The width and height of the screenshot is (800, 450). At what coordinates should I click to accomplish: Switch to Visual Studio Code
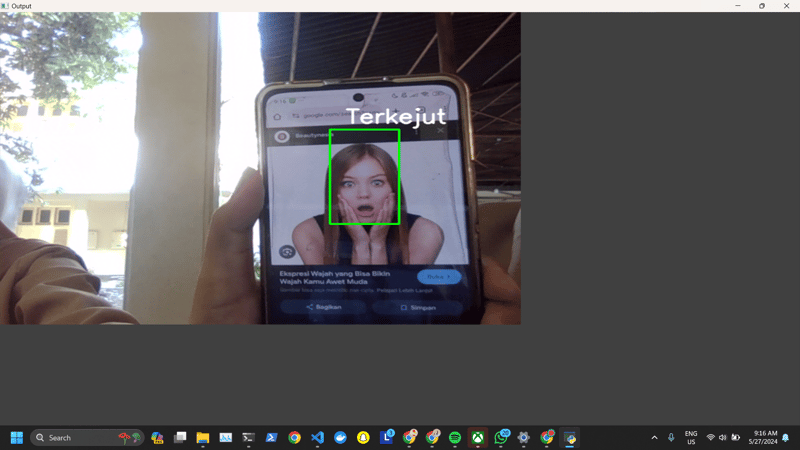[x=317, y=438]
